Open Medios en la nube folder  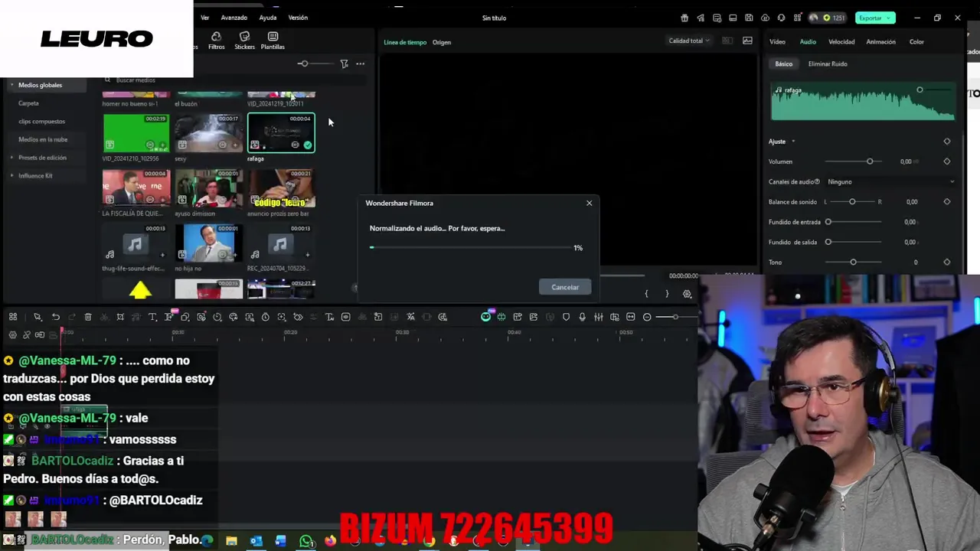coord(43,139)
